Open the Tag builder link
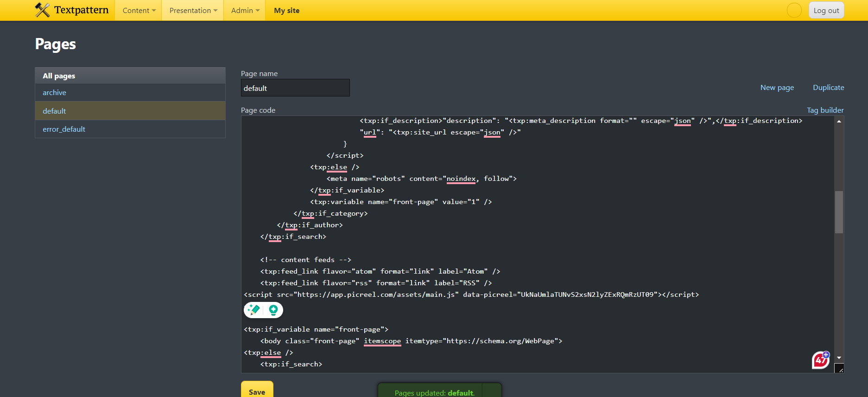This screenshot has width=868, height=397. [x=825, y=110]
